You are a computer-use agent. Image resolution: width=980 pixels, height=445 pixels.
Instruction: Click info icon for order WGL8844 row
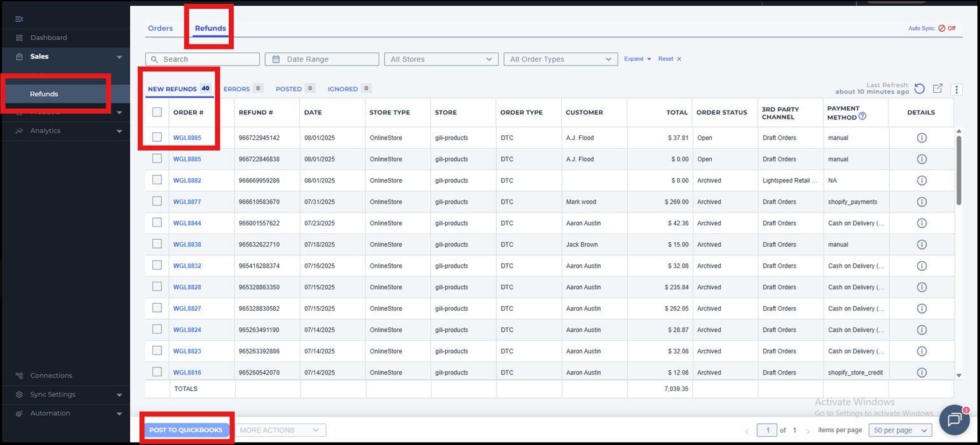(x=922, y=223)
